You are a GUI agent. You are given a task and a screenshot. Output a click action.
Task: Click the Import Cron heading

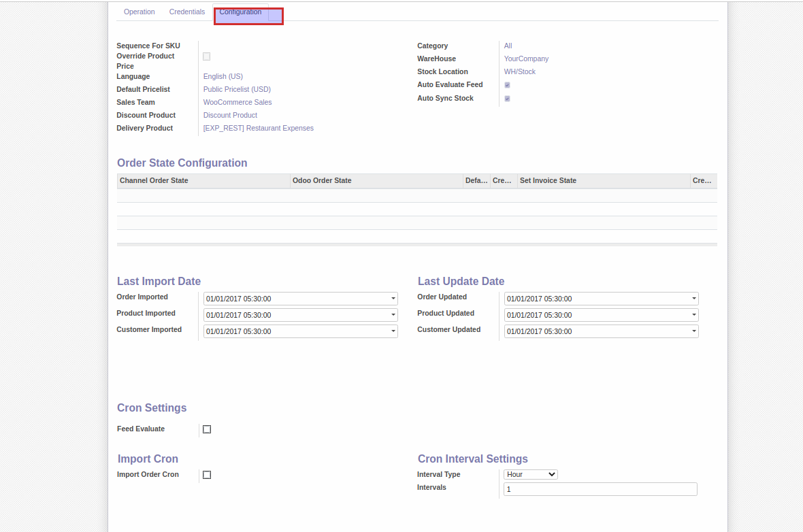click(x=148, y=459)
